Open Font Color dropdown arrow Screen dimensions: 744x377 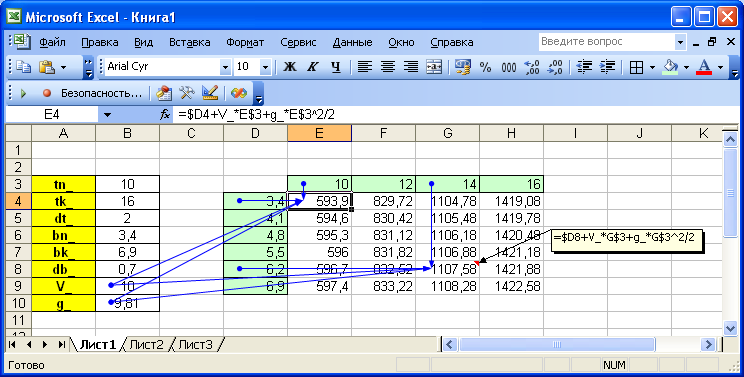pos(721,67)
